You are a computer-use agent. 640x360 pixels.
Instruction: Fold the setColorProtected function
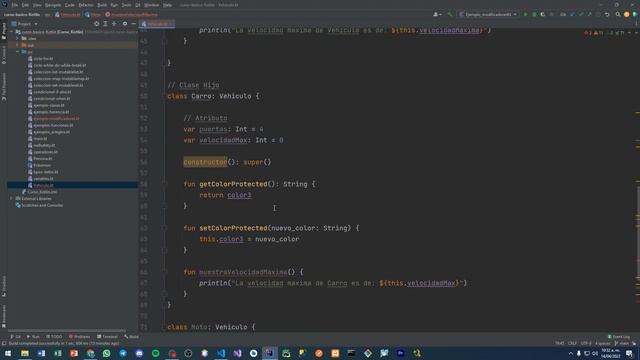coord(165,228)
